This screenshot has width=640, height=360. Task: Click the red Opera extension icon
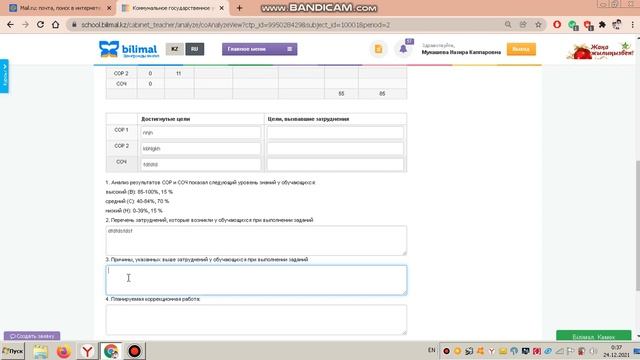pos(557,25)
